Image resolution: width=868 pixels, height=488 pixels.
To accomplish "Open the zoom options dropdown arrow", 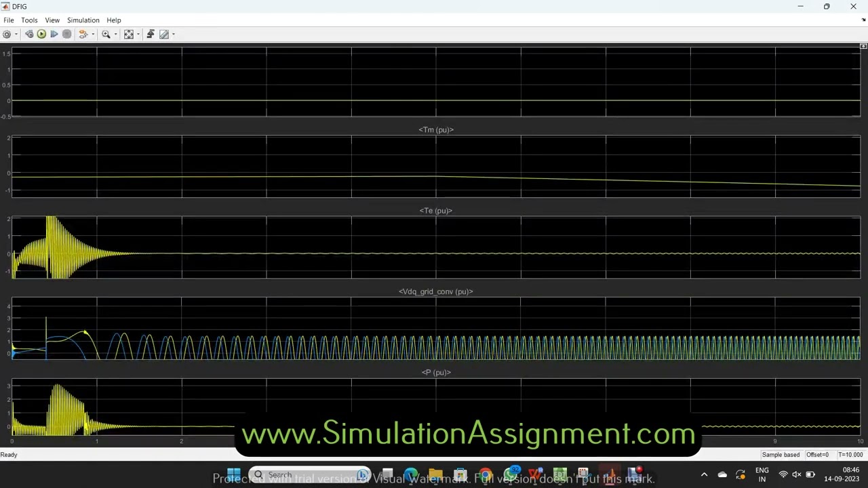I will click(x=115, y=34).
